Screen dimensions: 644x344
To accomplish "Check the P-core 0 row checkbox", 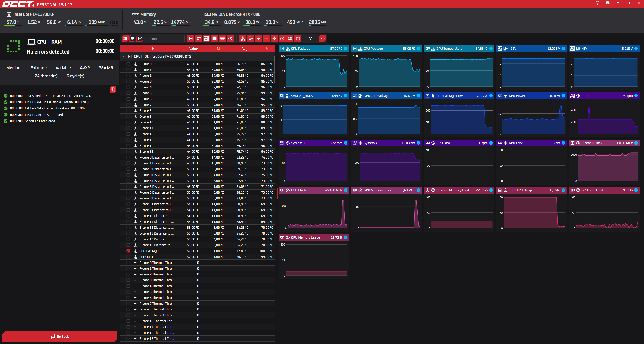I will point(128,64).
